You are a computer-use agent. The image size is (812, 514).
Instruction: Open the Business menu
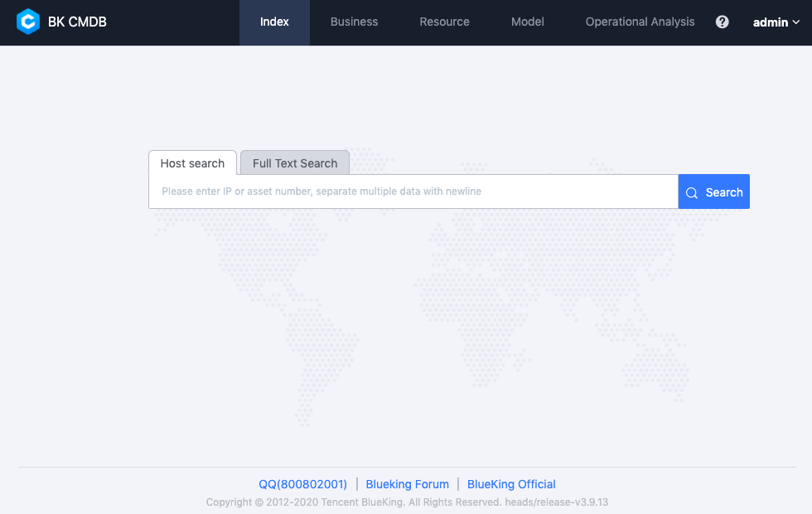(354, 22)
